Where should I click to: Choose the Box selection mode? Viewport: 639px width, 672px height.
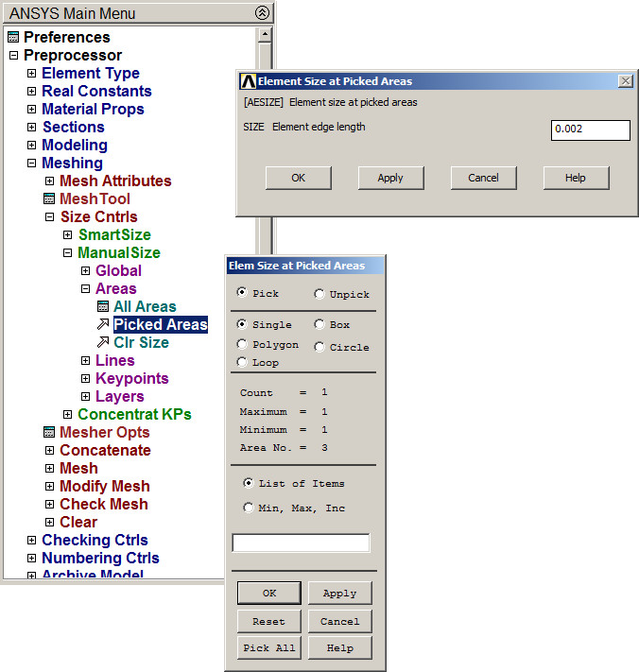[x=319, y=325]
